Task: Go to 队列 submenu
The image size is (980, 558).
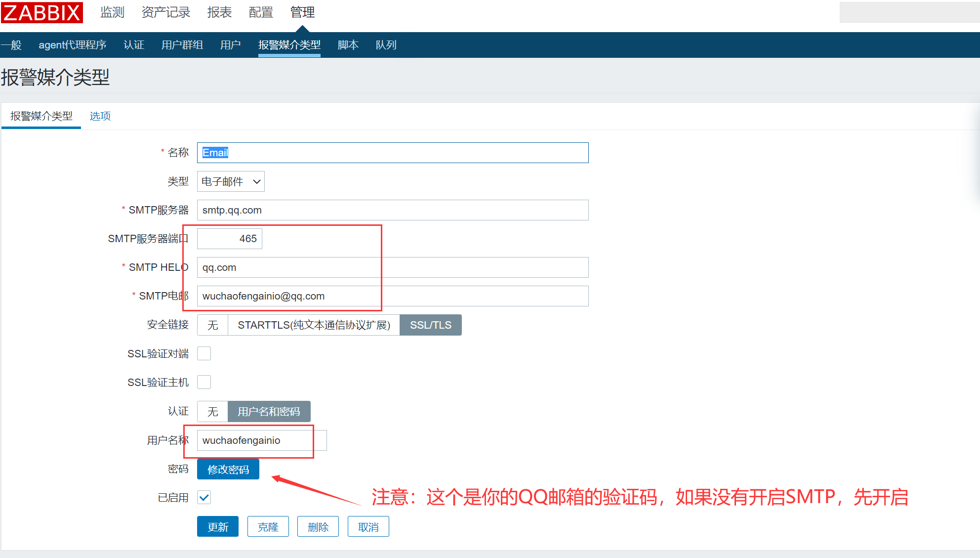Action: tap(386, 45)
